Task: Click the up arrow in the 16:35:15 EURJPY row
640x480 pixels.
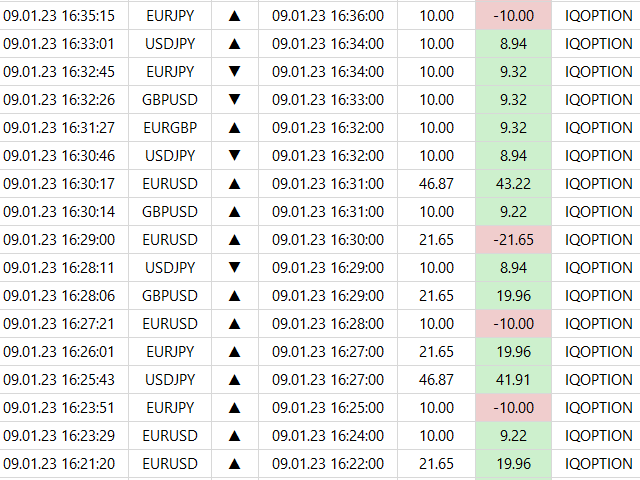Action: pyautogui.click(x=234, y=16)
